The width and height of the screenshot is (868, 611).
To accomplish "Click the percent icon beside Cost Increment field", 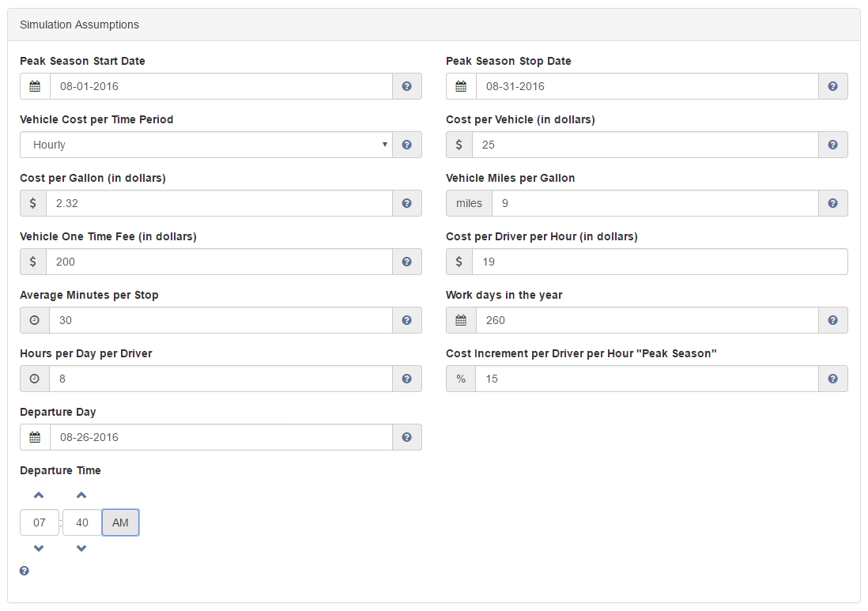I will (x=460, y=379).
